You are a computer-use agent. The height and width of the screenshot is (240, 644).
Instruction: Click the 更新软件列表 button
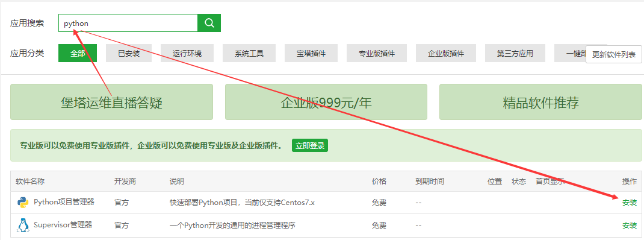click(x=614, y=54)
